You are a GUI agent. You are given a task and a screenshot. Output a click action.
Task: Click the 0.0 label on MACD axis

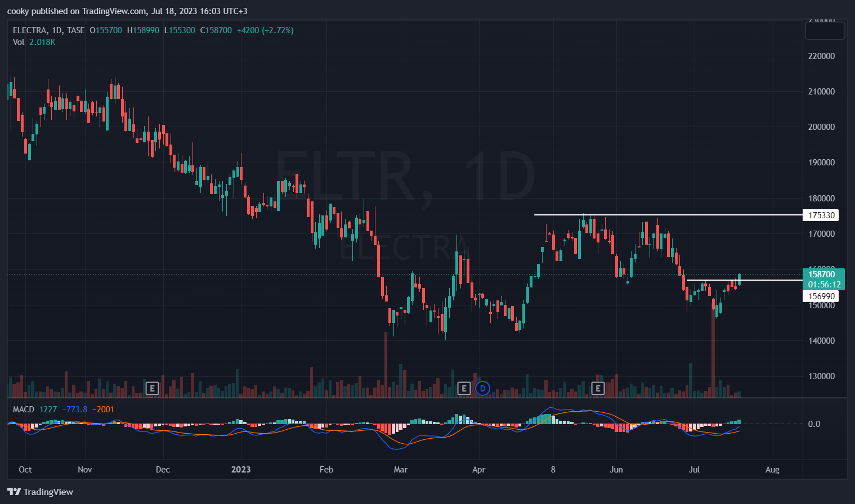tap(814, 424)
